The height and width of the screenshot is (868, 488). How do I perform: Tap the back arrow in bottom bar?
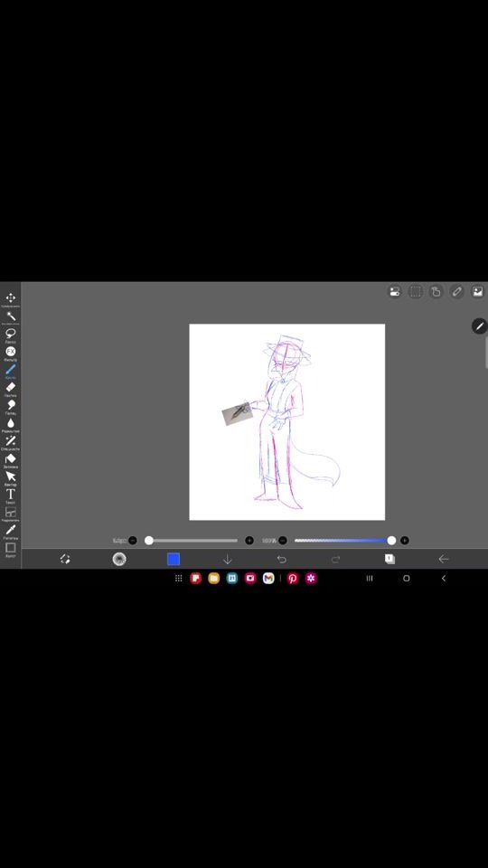[443, 559]
